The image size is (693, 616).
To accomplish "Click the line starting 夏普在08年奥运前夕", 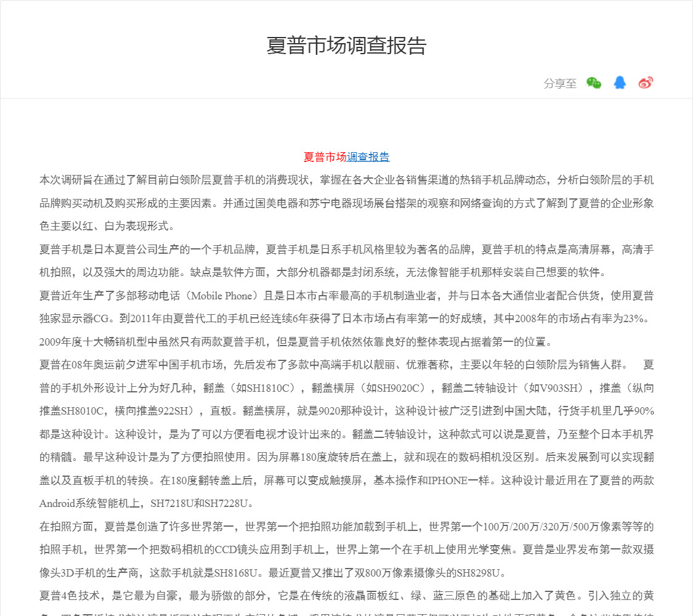I will point(346,365).
